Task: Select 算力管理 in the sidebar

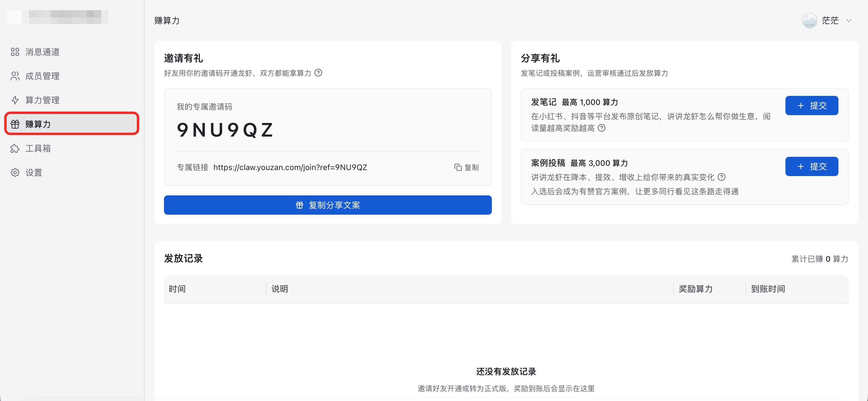Action: point(72,100)
